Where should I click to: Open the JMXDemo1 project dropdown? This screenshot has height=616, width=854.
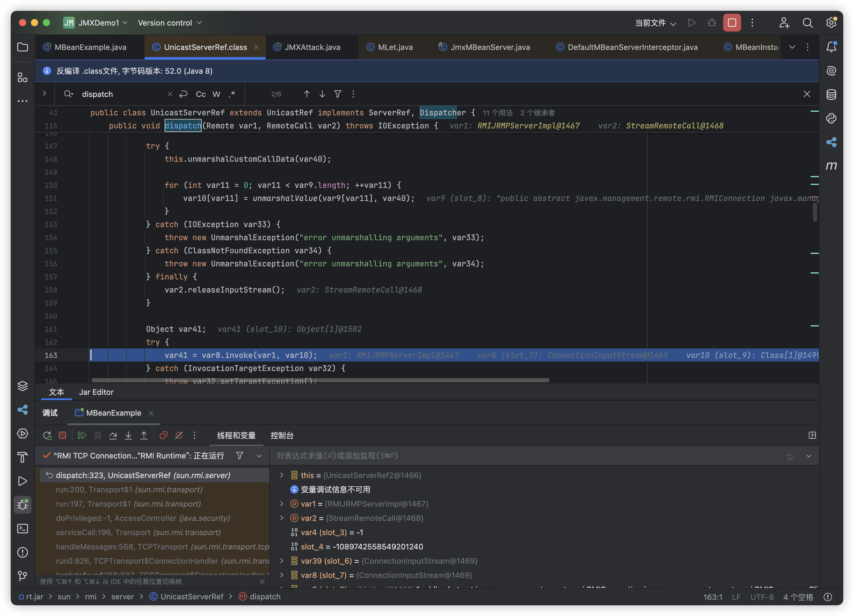click(x=96, y=23)
